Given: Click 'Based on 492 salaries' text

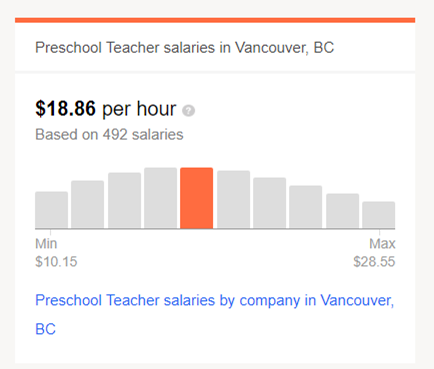Looking at the screenshot, I should (109, 135).
